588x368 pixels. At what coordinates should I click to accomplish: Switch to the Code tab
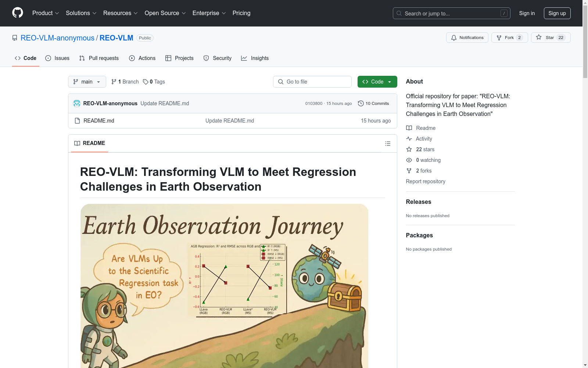[x=26, y=58]
